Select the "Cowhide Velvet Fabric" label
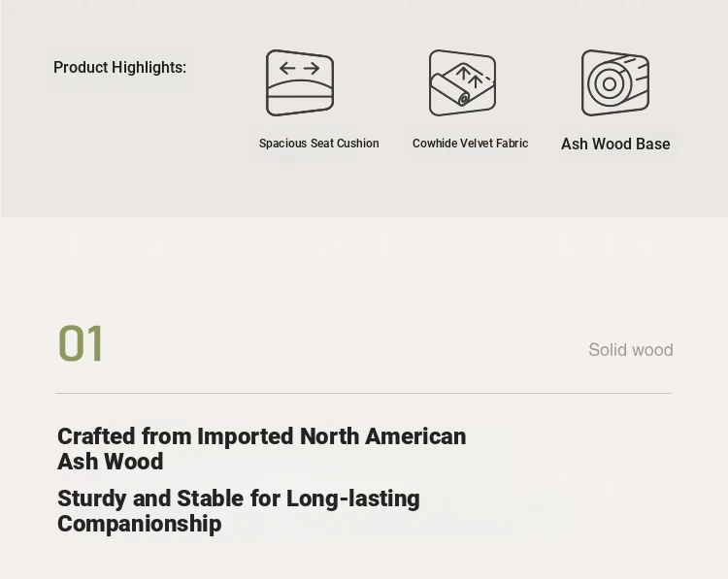This screenshot has width=728, height=579. (471, 144)
